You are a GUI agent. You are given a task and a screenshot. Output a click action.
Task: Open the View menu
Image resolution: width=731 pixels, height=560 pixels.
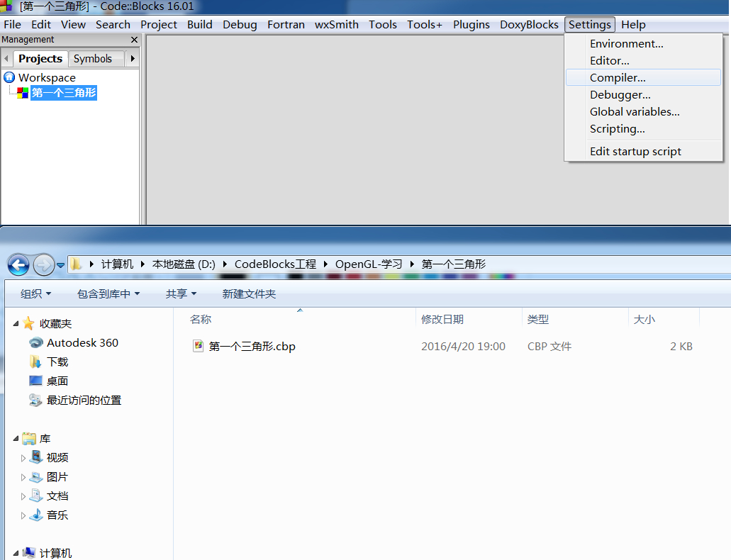73,25
